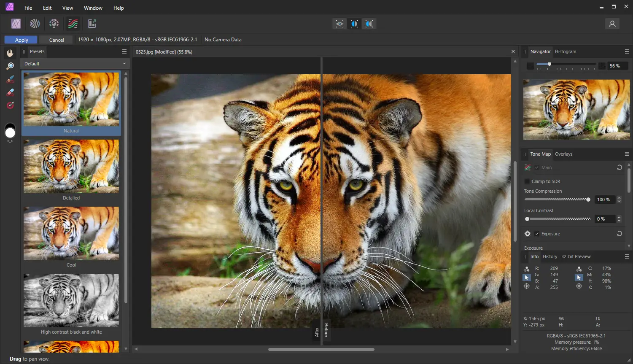Switch to the Histogram tab
Screen dimensions: 633x364
point(565,51)
